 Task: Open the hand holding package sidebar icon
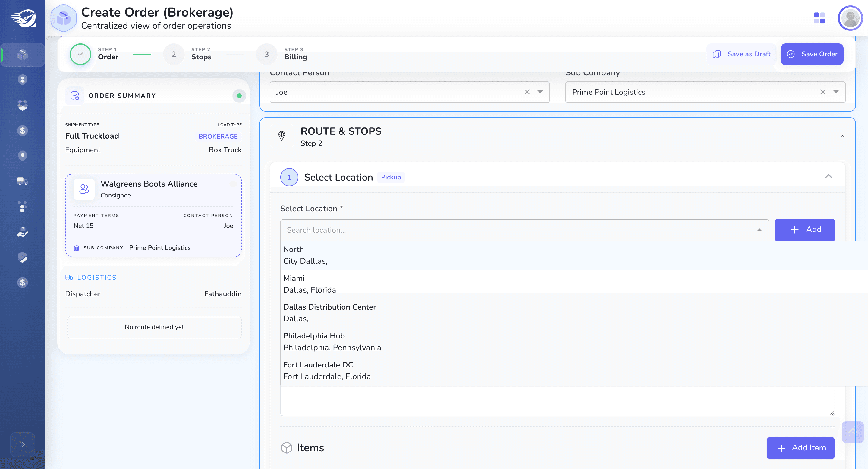click(x=22, y=232)
